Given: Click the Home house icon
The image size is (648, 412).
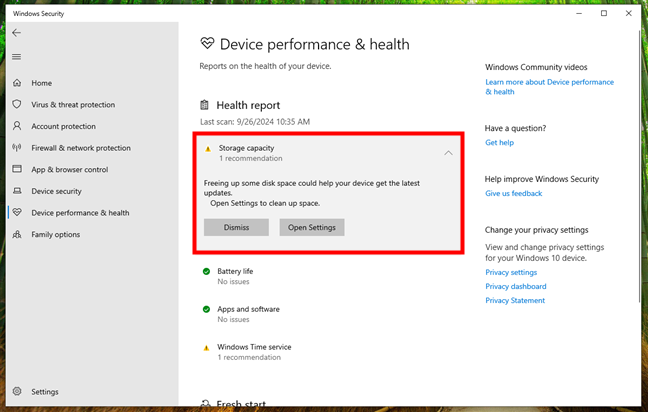Looking at the screenshot, I should click(x=17, y=83).
